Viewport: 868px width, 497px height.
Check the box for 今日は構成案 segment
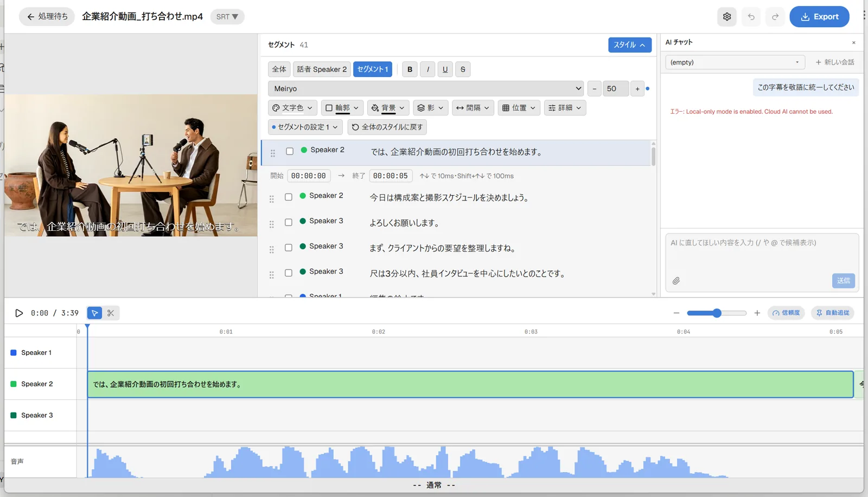(x=289, y=197)
